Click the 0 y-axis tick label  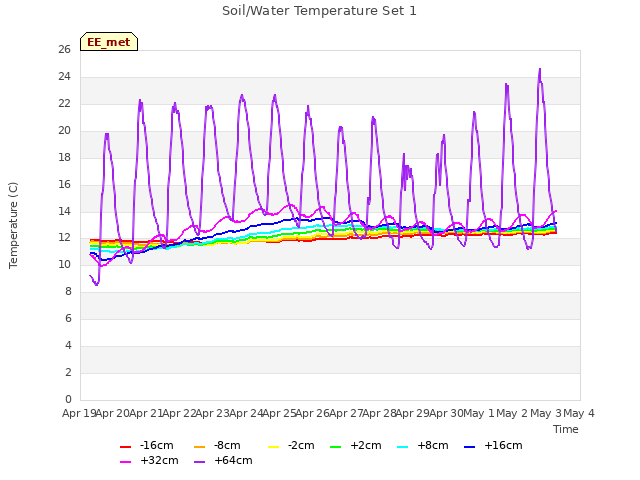tap(68, 399)
